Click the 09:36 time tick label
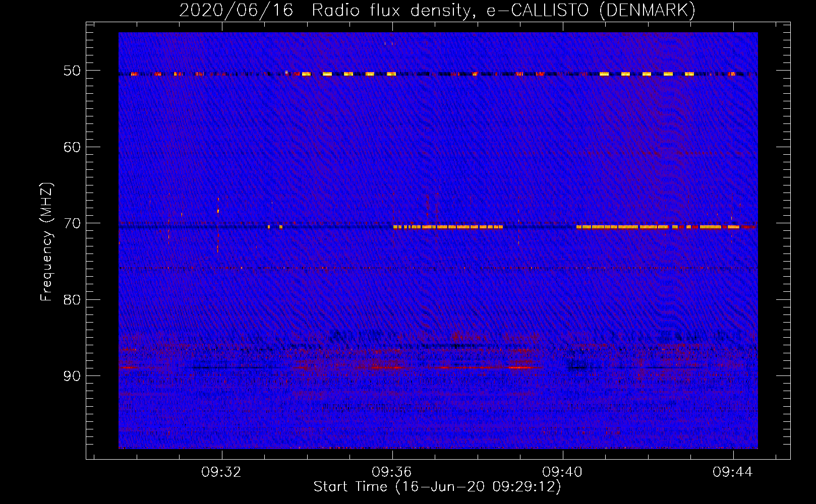Viewport: 816px width, 504px height. coord(392,472)
